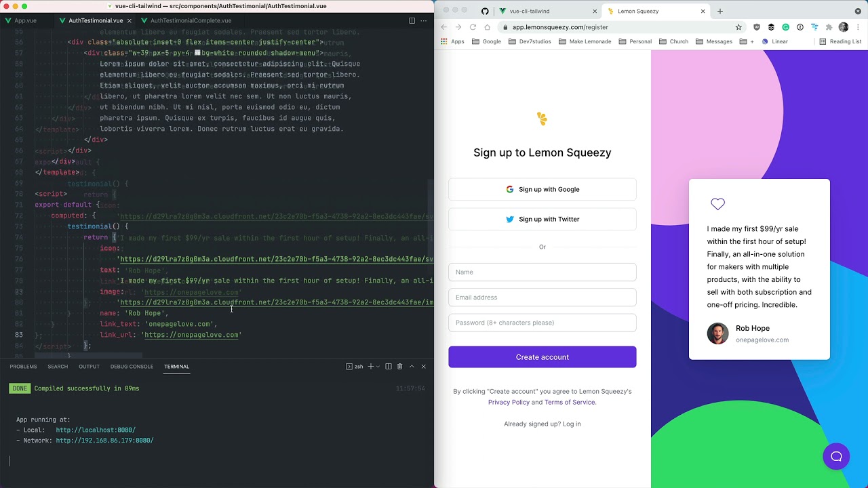Open the Chrome extensions puzzle icon
This screenshot has width=868, height=488.
(829, 27)
